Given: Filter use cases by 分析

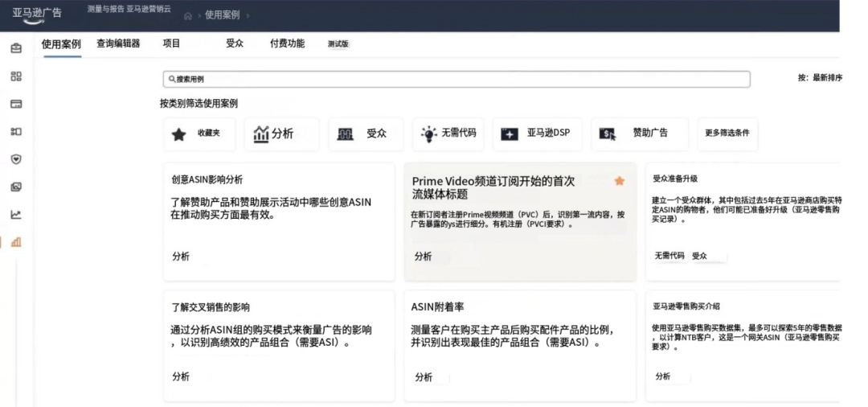Looking at the screenshot, I should 282,134.
